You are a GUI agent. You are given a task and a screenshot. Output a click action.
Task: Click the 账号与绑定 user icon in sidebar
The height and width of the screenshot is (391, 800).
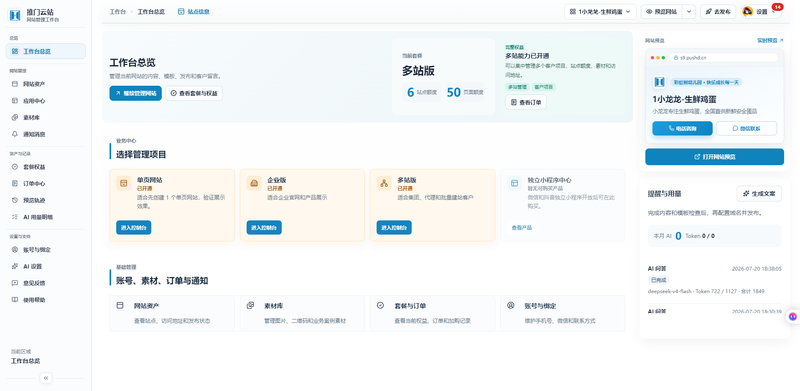15,250
